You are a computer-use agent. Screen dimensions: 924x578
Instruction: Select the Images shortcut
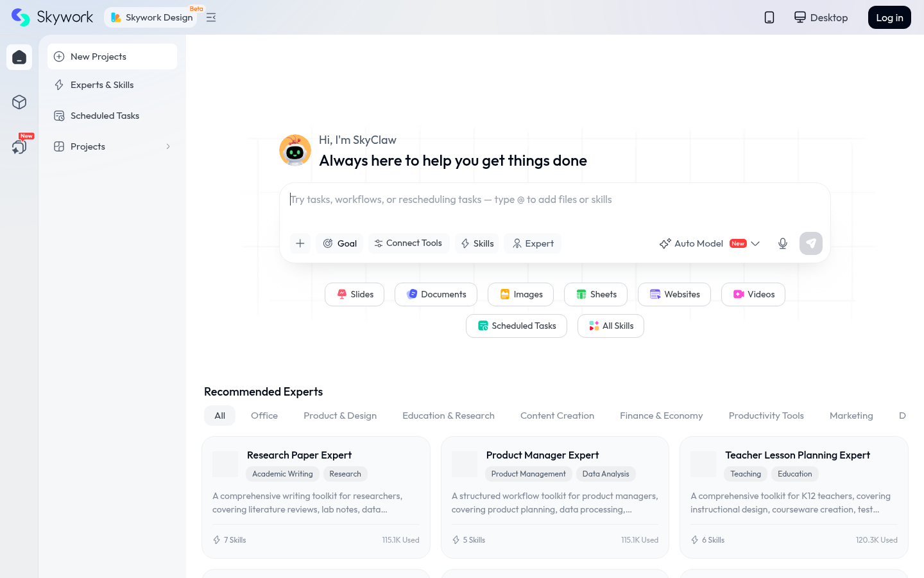point(520,294)
